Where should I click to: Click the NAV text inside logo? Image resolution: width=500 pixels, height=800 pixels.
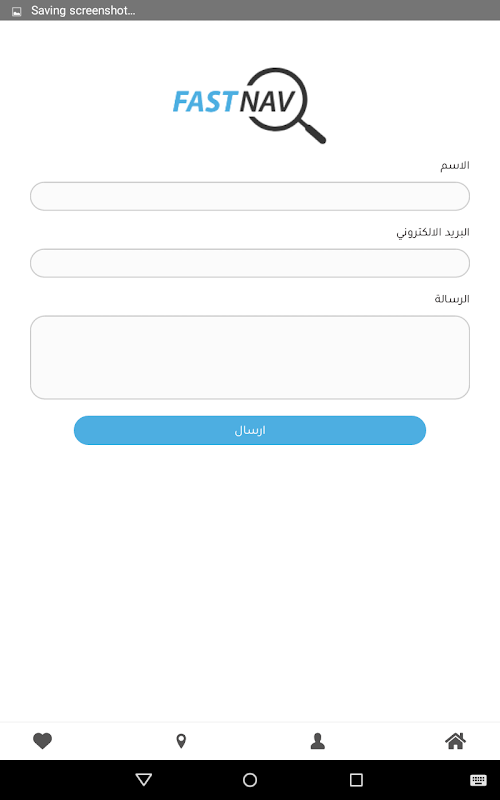(x=267, y=102)
